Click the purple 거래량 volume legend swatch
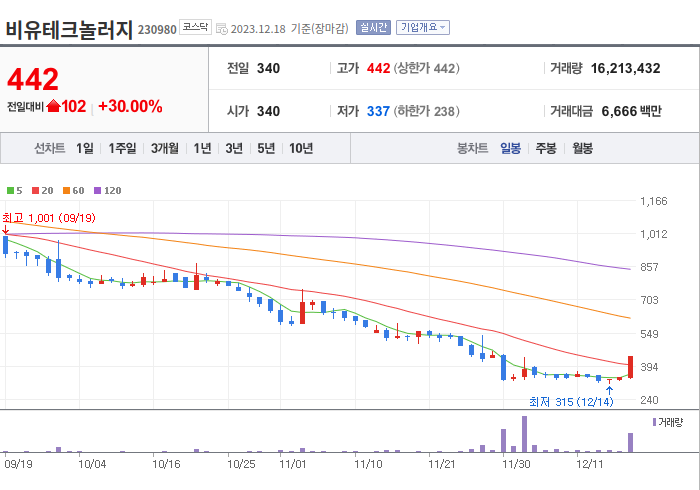Screen dimensions: 700x490 pyautogui.click(x=654, y=422)
